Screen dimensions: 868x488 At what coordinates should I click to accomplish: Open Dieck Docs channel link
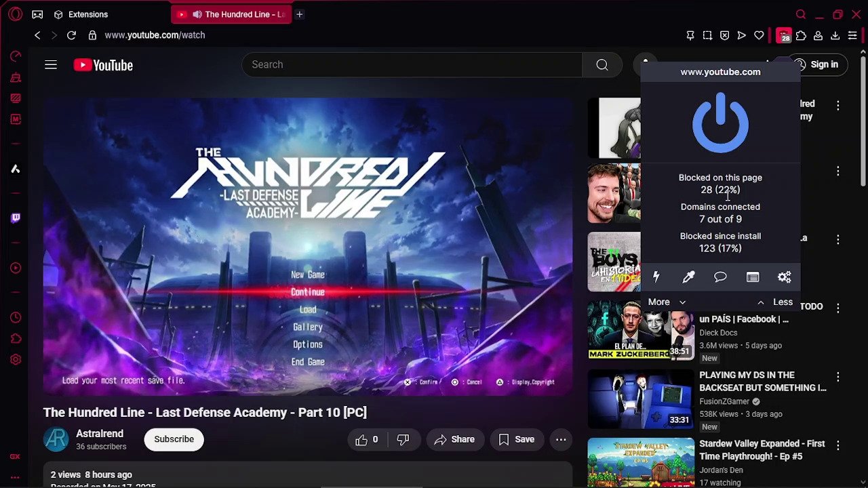(718, 333)
